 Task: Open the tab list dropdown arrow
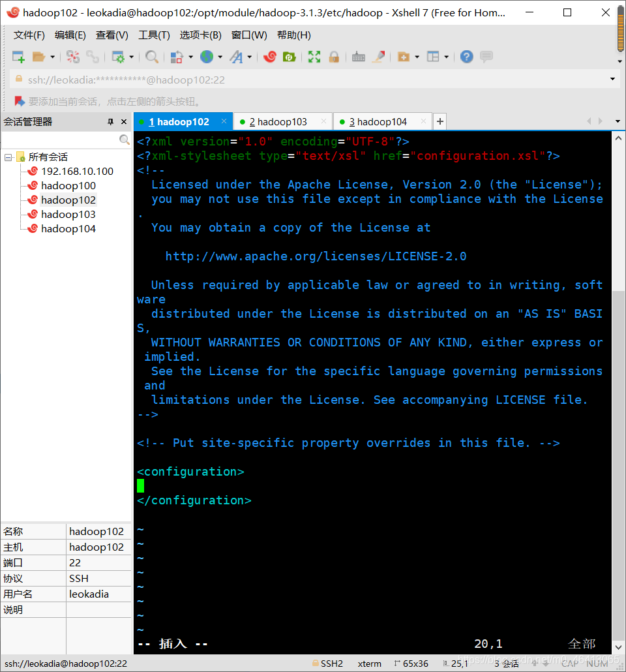(x=618, y=121)
